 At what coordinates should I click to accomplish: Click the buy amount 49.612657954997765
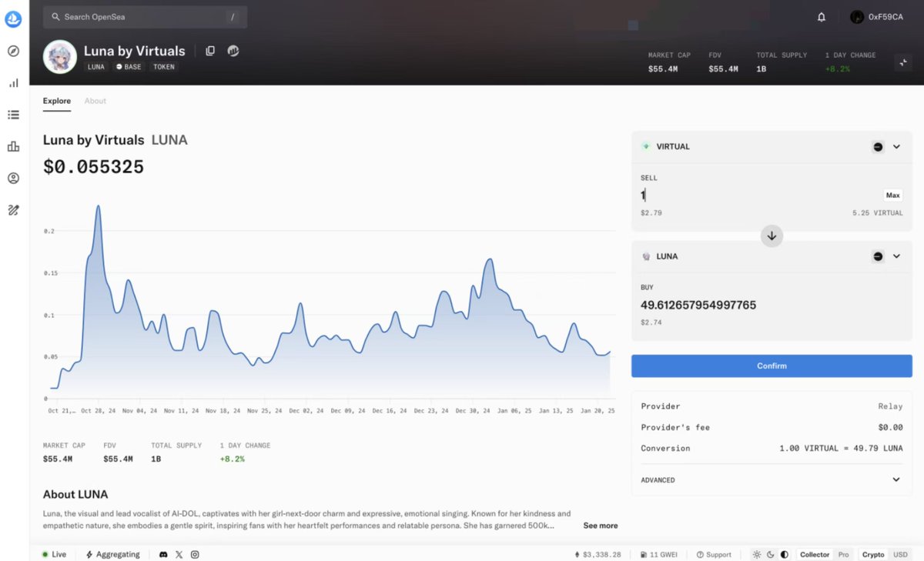[698, 306]
